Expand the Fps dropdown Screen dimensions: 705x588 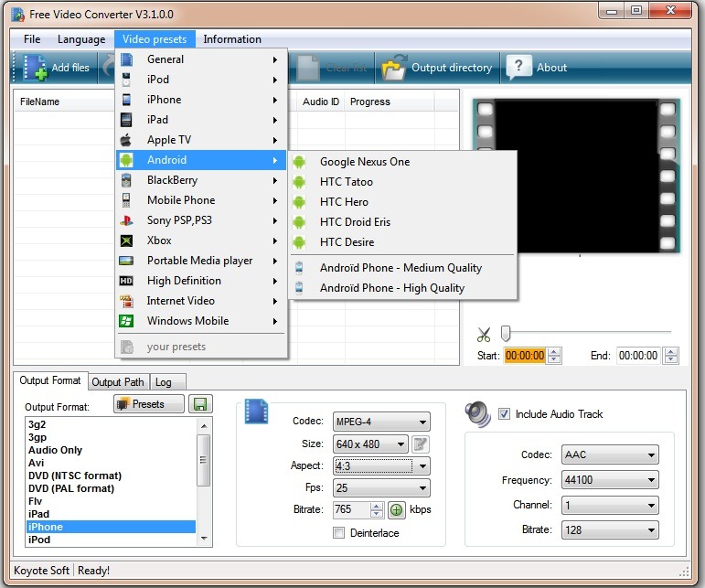[380, 488]
